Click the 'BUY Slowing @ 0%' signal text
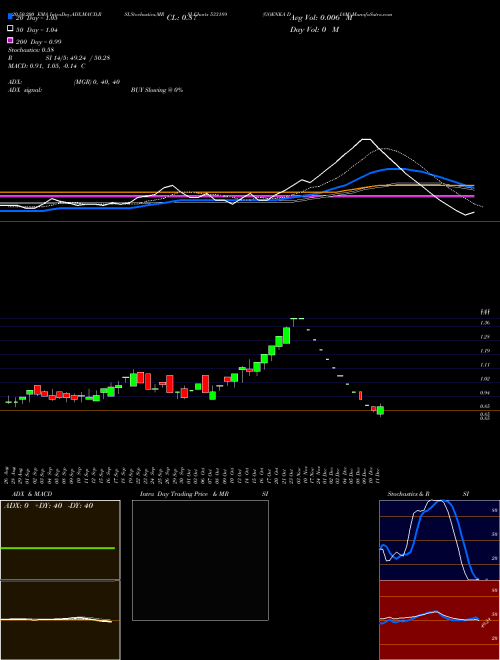500x660 pixels. coord(157,90)
